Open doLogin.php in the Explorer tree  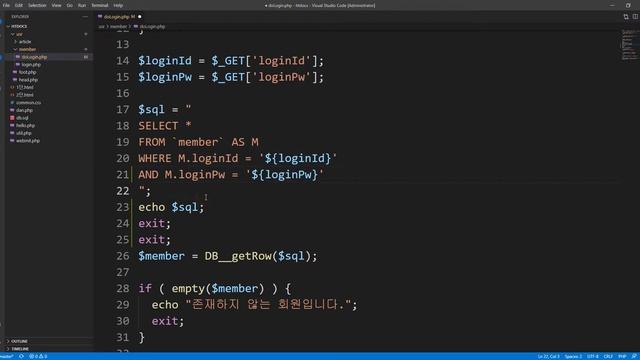click(x=34, y=57)
